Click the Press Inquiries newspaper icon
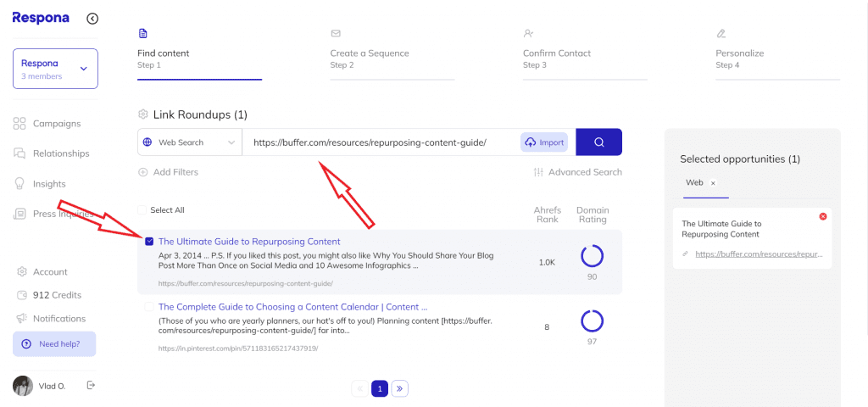 click(x=19, y=214)
